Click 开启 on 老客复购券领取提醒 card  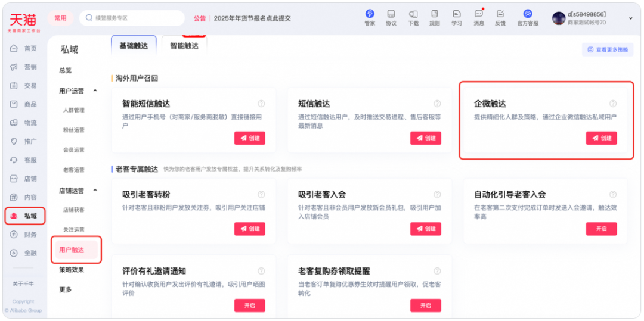(426, 306)
